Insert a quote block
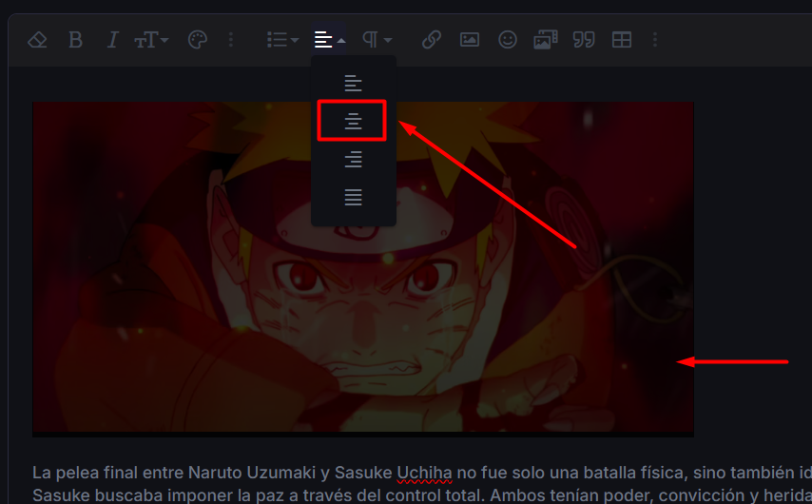The image size is (812, 504). coord(584,40)
